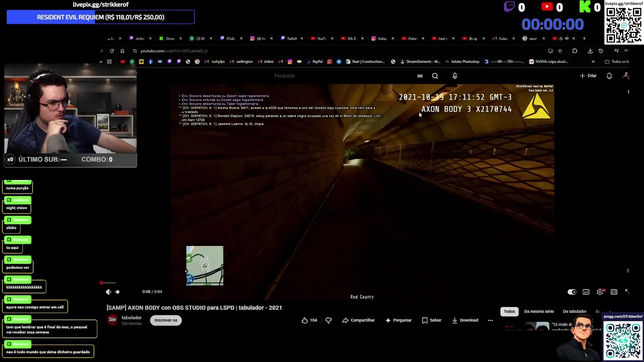This screenshot has width=644, height=362.
Task: Open wellington bookmark
Action: click(241, 62)
